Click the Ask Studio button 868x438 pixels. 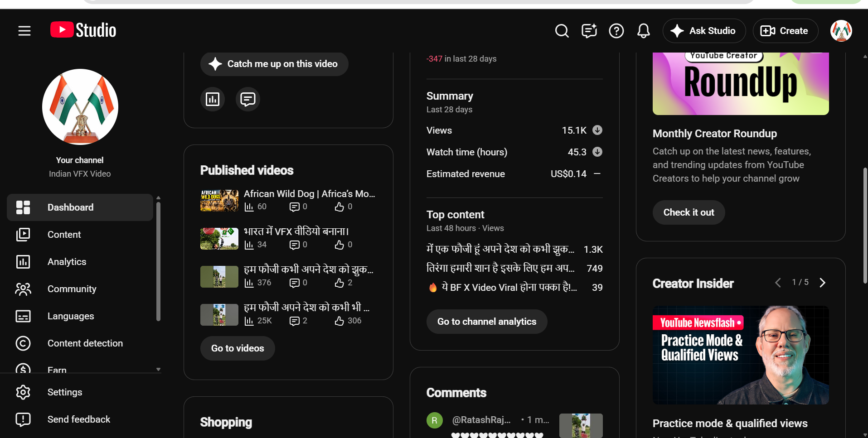click(x=704, y=31)
